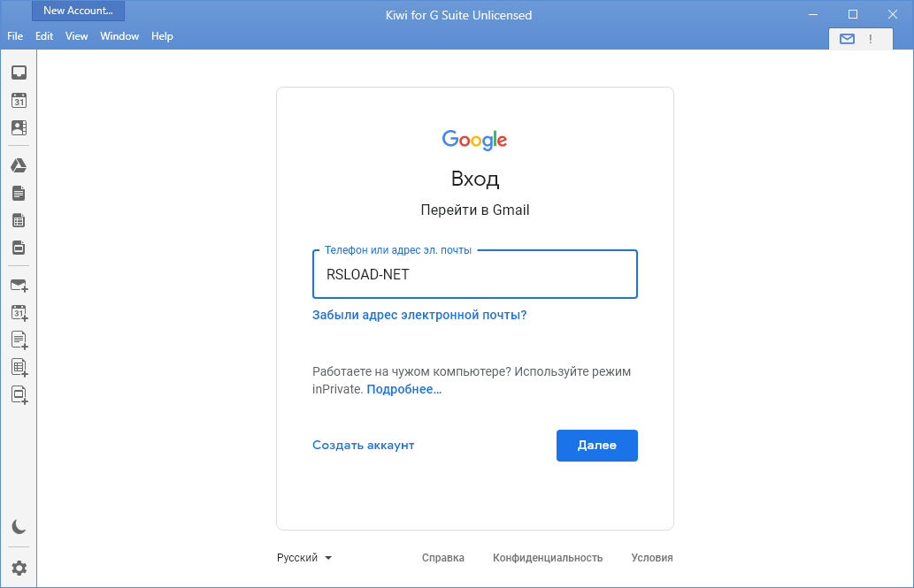Open the File menu

pyautogui.click(x=15, y=36)
